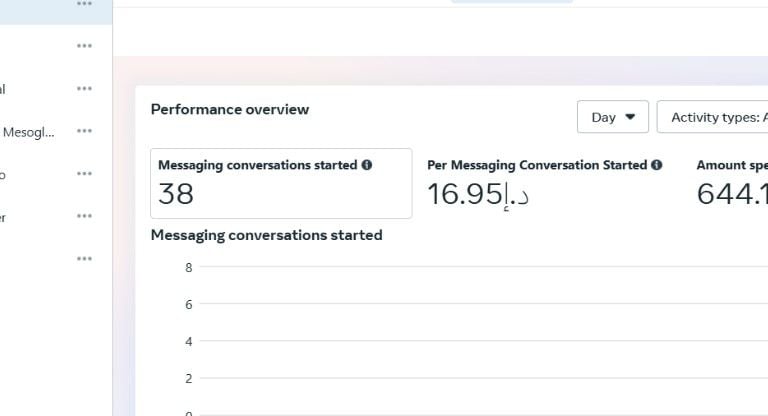Click the caret arrow in the Day dropdown
This screenshot has width=768, height=416.
point(630,117)
